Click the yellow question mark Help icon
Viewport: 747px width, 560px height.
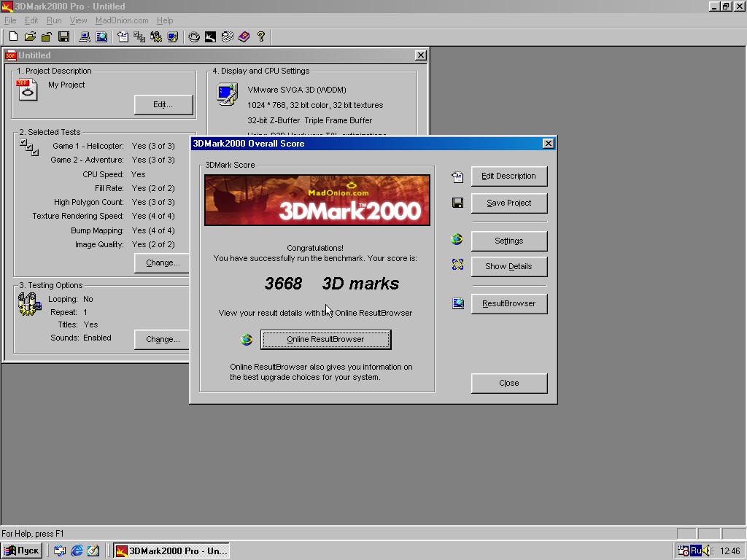(260, 36)
